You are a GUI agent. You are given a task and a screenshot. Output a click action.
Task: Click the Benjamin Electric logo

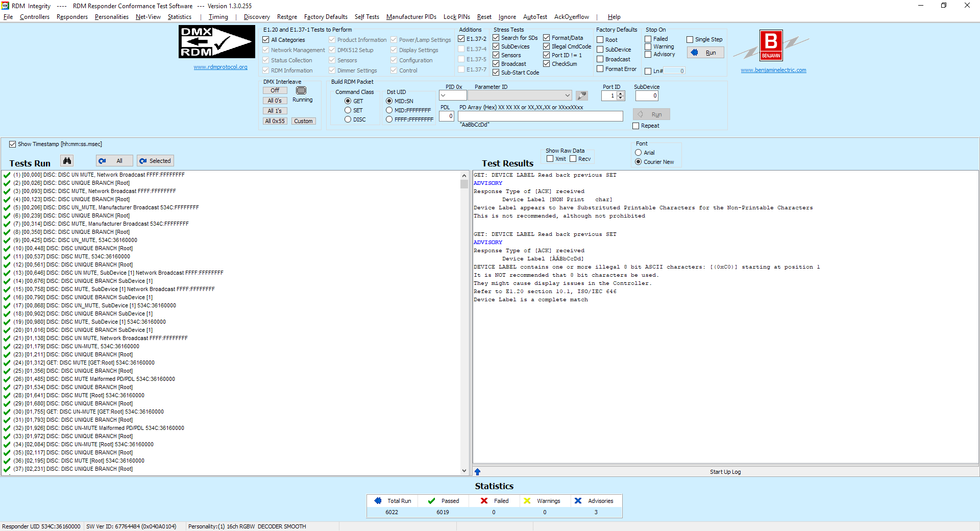click(x=771, y=45)
